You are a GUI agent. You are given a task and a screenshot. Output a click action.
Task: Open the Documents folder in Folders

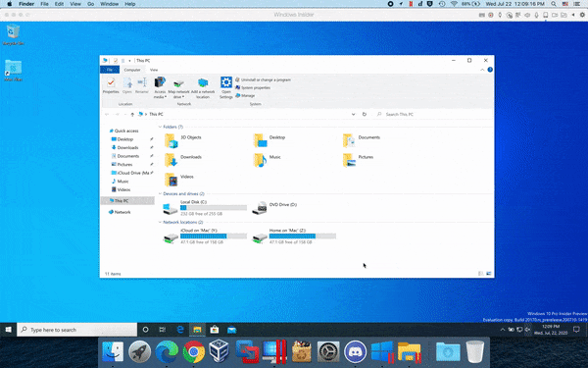(x=362, y=140)
